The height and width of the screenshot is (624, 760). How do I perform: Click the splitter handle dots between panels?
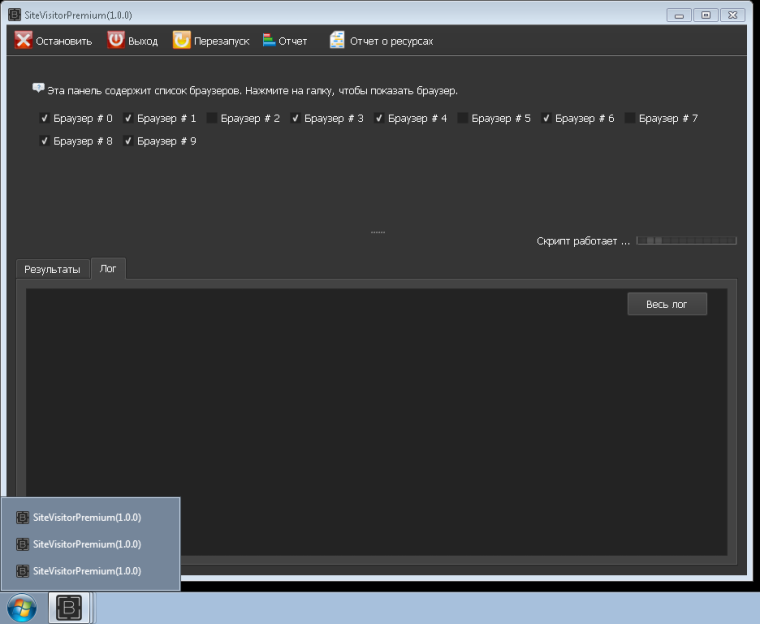(378, 232)
